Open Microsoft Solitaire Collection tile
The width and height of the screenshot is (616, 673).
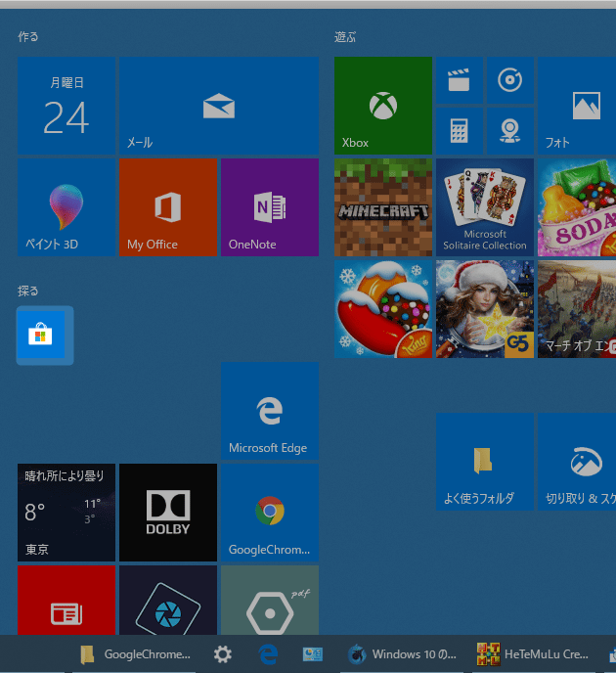pyautogui.click(x=485, y=207)
